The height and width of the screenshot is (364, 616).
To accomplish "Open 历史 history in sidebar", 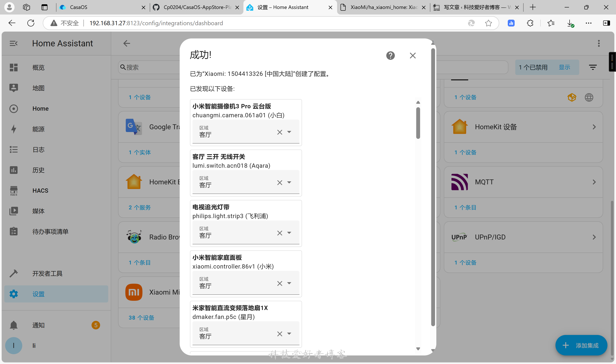I will [x=56, y=170].
